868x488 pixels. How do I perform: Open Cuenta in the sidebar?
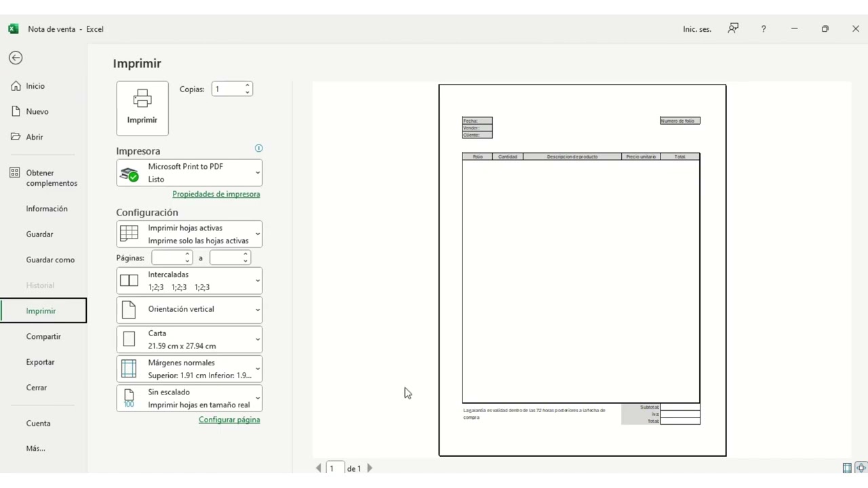tap(43, 423)
